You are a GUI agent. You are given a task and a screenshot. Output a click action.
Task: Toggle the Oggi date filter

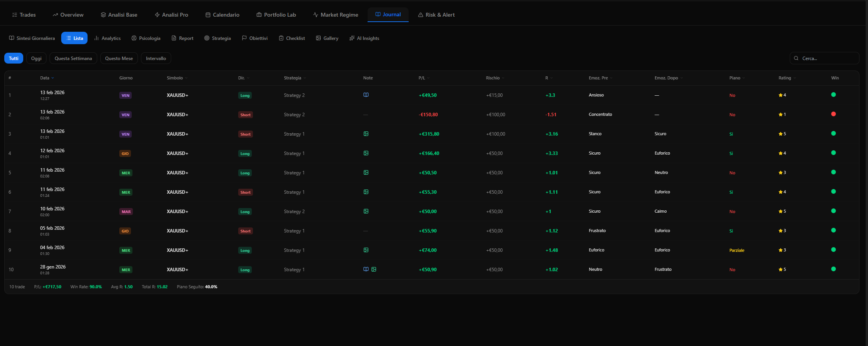click(36, 59)
